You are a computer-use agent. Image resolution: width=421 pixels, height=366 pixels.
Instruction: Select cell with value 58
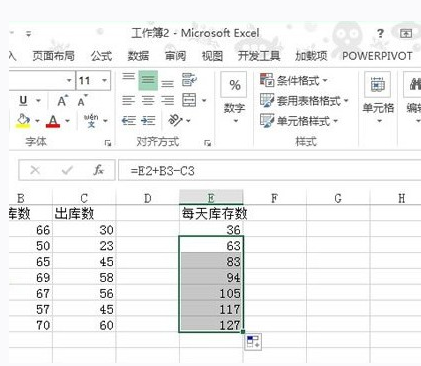click(84, 277)
